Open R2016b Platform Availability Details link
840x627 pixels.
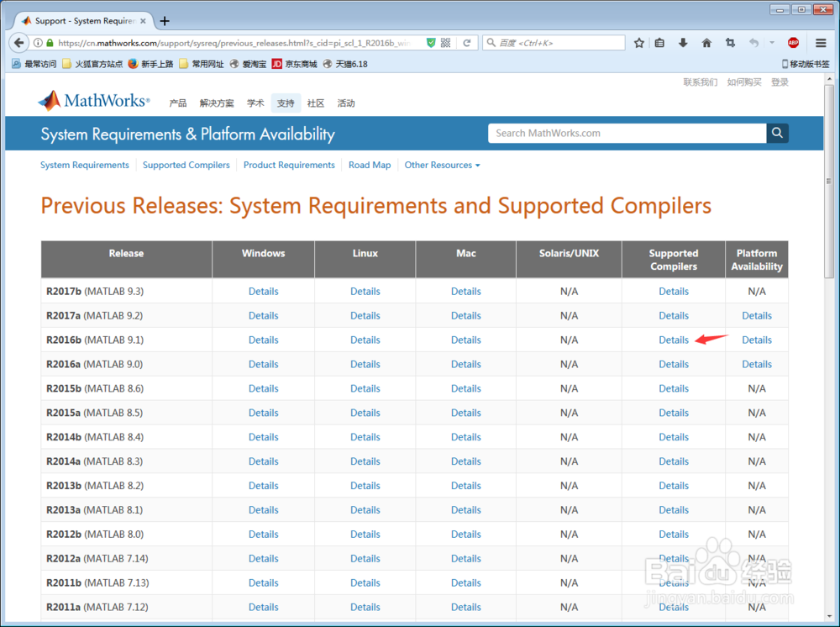[757, 340]
